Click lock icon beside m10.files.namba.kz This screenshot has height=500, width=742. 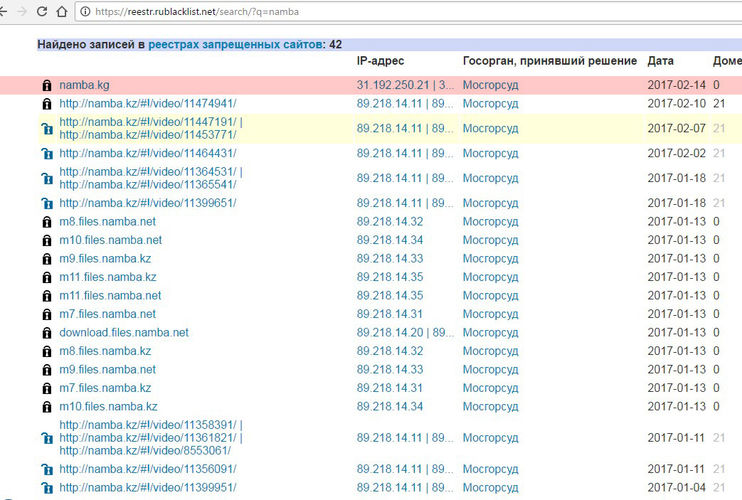46,407
